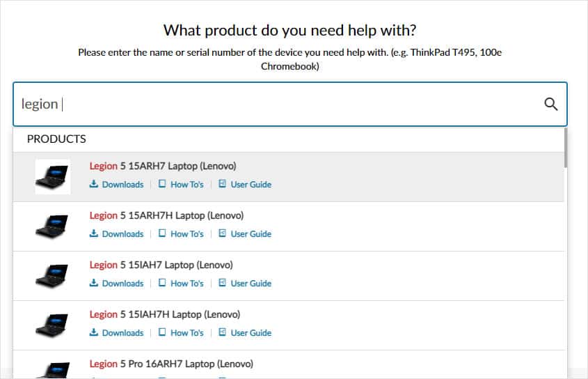This screenshot has height=379, width=588.
Task: Open How To's for Legion 5 15IAH7
Action: click(181, 284)
